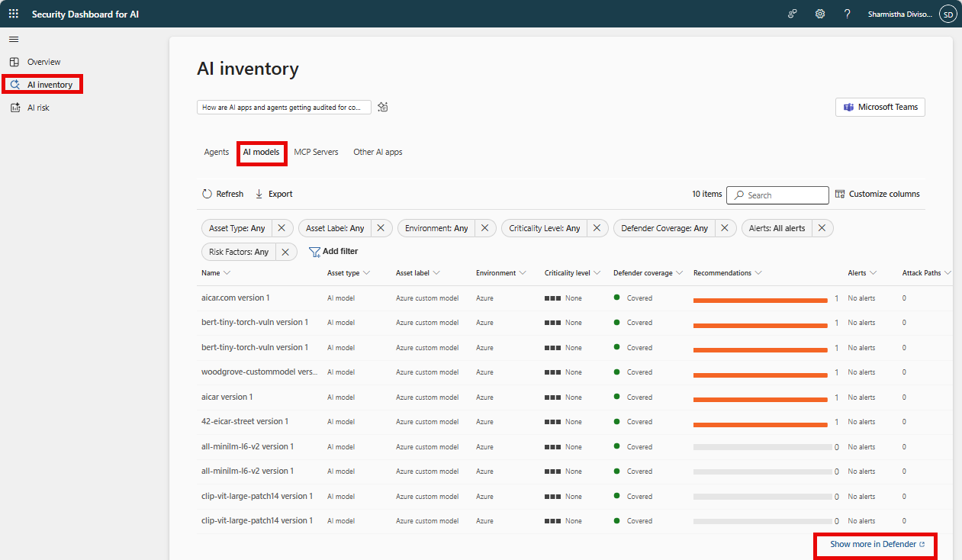Remove the Asset Type filter with X

point(282,228)
